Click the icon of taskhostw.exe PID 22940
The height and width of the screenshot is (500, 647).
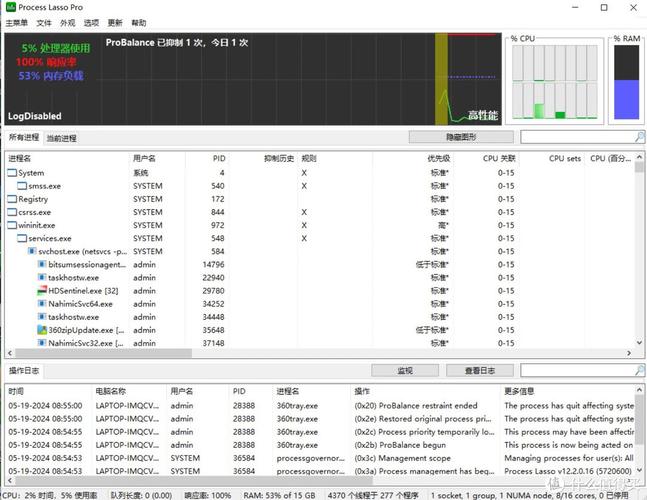pyautogui.click(x=42, y=278)
